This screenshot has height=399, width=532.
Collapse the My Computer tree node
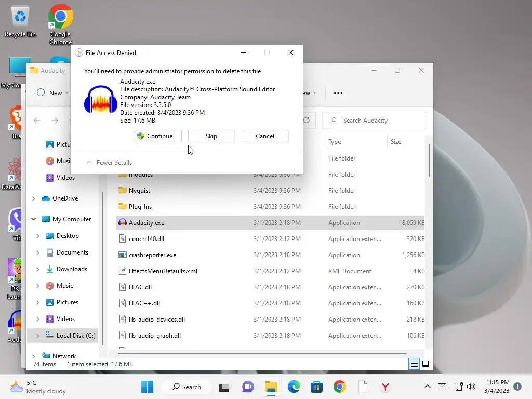(x=34, y=219)
